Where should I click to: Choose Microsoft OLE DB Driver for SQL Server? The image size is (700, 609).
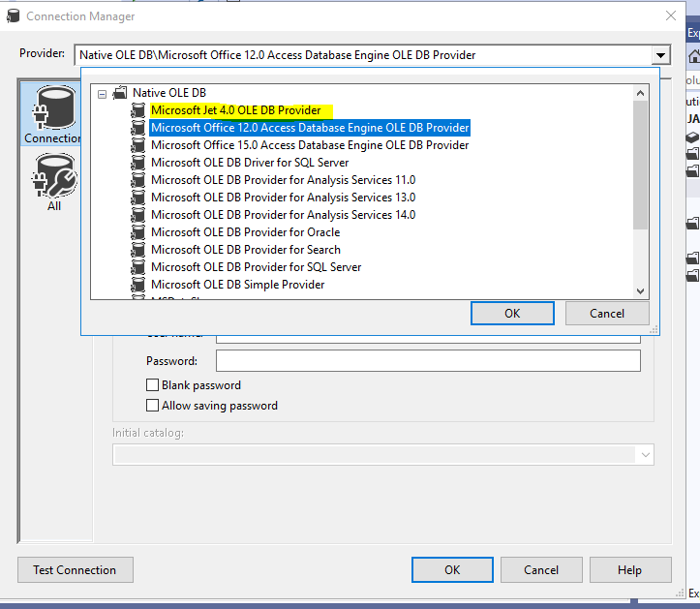pos(250,163)
